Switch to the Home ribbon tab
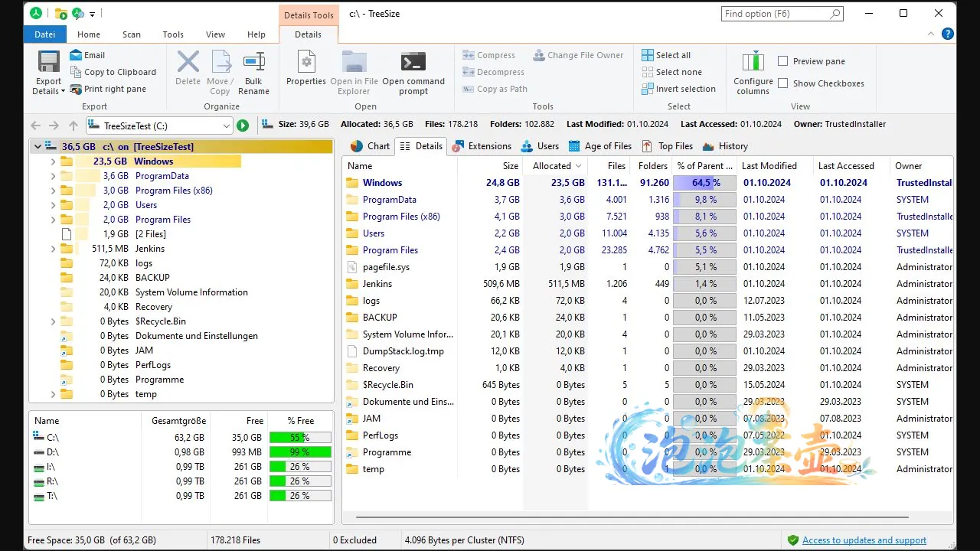This screenshot has height=551, width=980. (89, 34)
